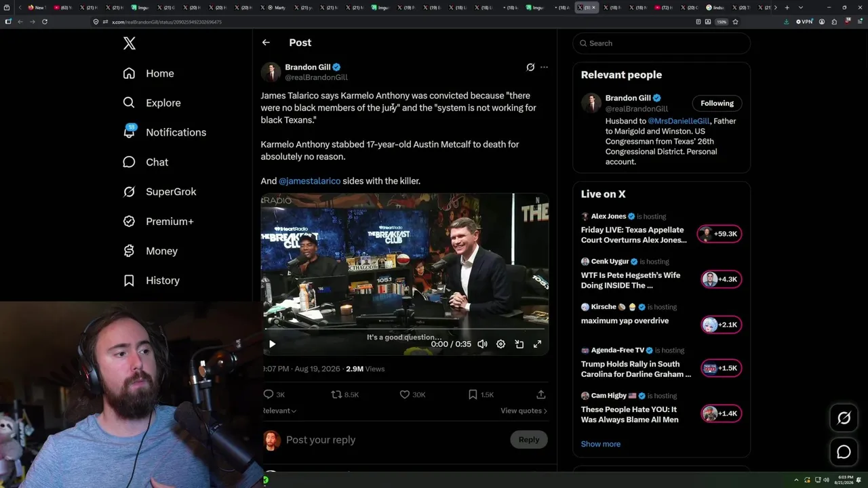This screenshot has height=488, width=868.
Task: Open Alex Jones live title text
Action: pyautogui.click(x=633, y=235)
